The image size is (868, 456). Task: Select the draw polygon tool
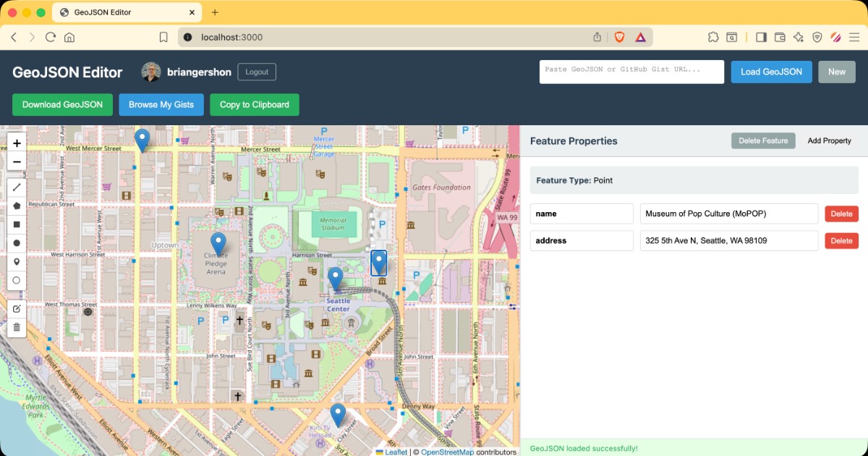[x=17, y=206]
